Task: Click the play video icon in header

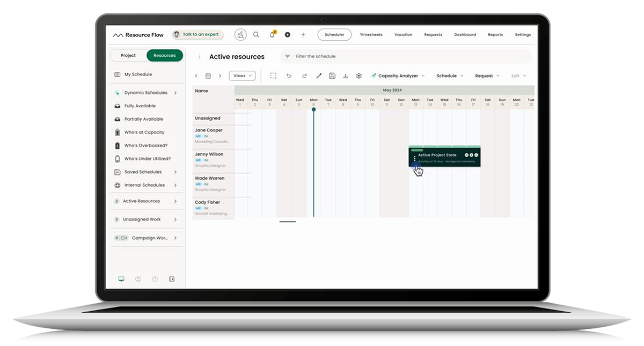Action: 288,35
